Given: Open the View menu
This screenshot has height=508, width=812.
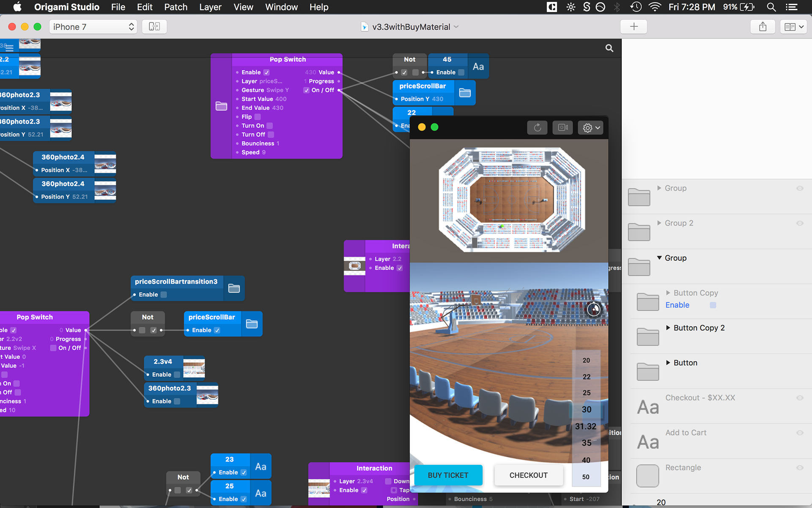Looking at the screenshot, I should pos(243,7).
